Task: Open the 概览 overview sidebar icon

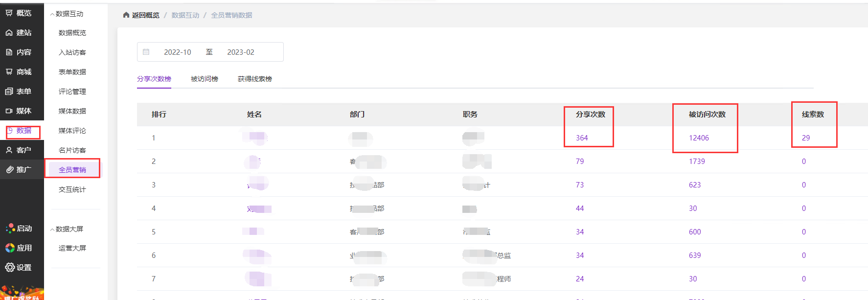Action: click(x=9, y=13)
